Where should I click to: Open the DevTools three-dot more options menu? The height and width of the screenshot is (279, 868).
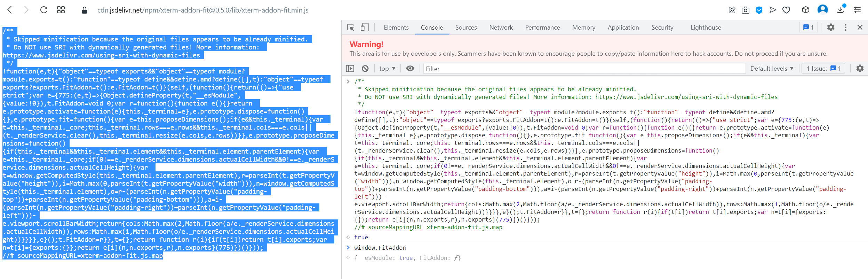(846, 27)
